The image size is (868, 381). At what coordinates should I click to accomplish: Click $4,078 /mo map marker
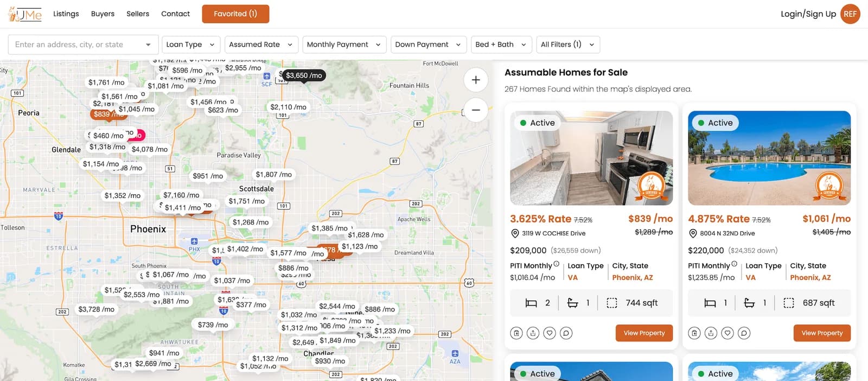[150, 149]
